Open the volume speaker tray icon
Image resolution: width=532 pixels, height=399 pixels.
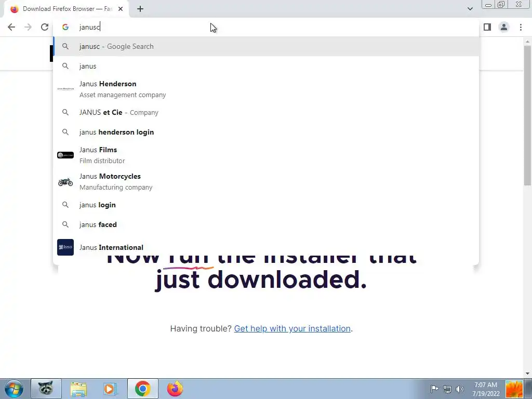point(460,389)
